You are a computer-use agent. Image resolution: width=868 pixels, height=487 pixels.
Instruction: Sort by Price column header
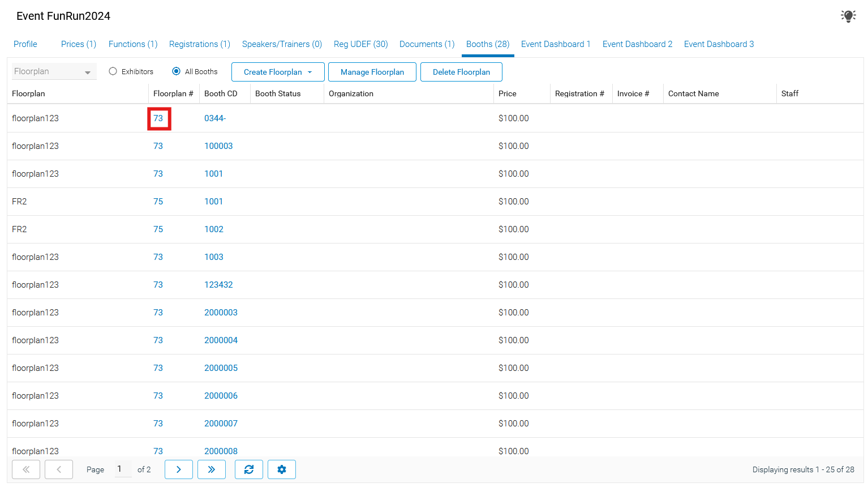508,93
